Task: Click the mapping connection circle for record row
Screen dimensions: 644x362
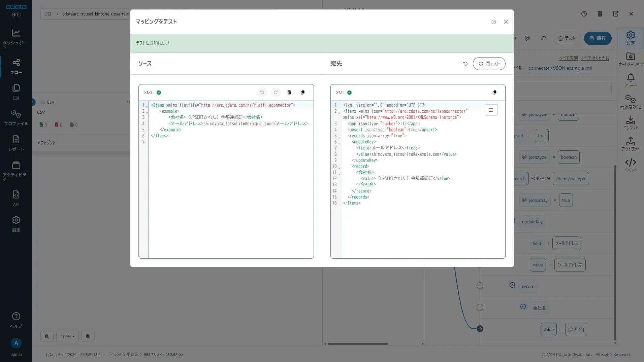Action: pos(480,286)
